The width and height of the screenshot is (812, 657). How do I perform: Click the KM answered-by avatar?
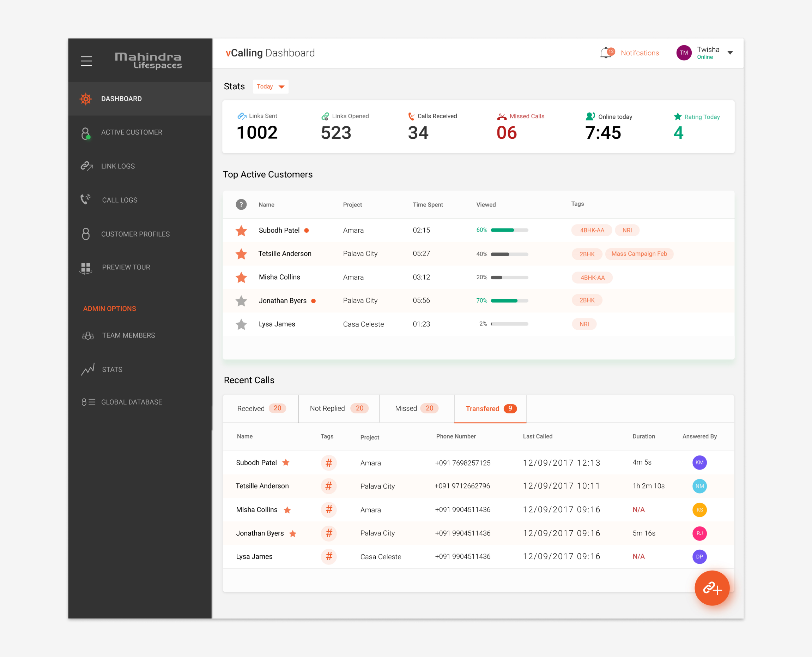699,462
